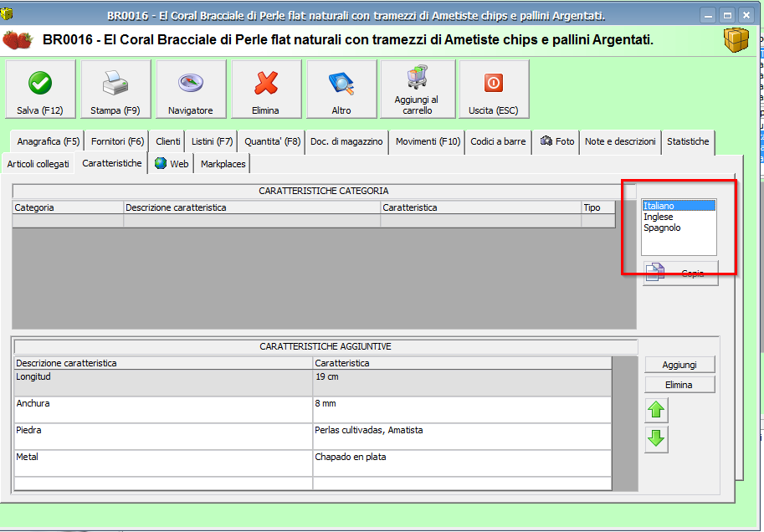Viewport: 764px width, 532px height.
Task: Select the Metal cell
Action: [x=163, y=463]
